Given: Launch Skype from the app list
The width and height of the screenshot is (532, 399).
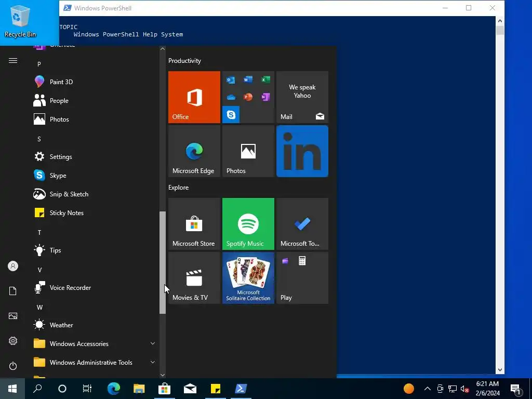Looking at the screenshot, I should [x=95, y=176].
